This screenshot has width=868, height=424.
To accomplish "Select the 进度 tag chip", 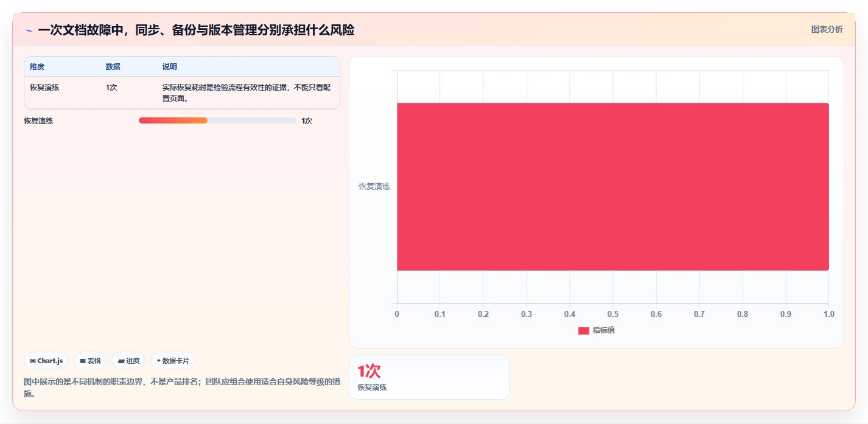I will point(128,361).
